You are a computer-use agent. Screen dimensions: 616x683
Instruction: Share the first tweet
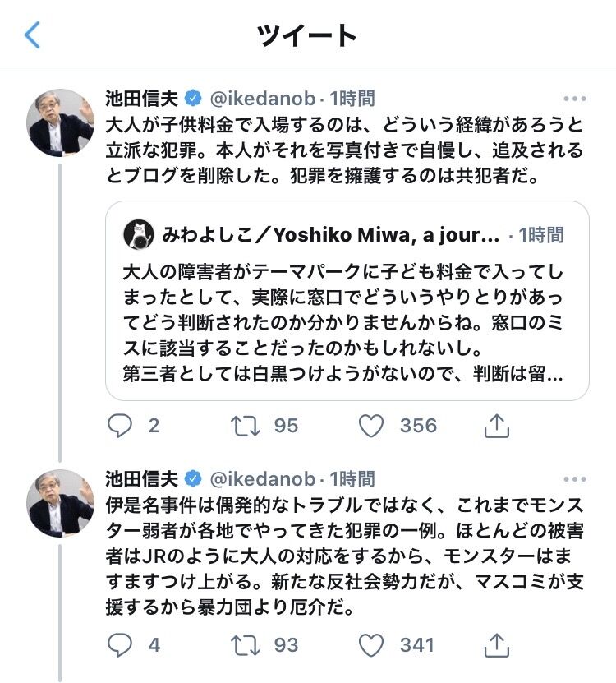496,425
